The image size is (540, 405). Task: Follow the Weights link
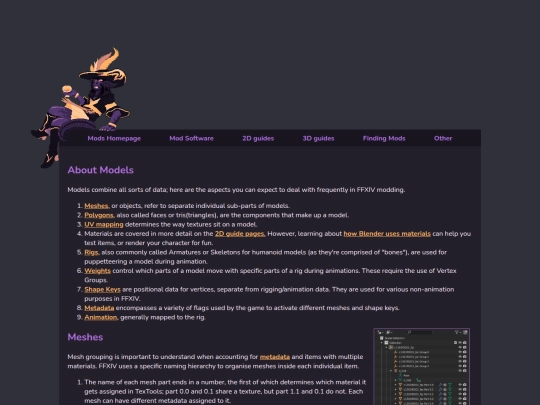pyautogui.click(x=97, y=271)
